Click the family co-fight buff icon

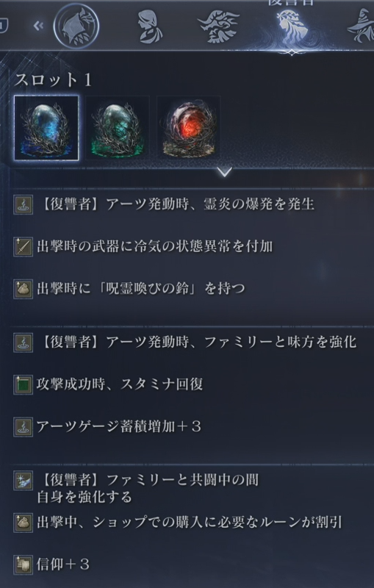[24, 481]
